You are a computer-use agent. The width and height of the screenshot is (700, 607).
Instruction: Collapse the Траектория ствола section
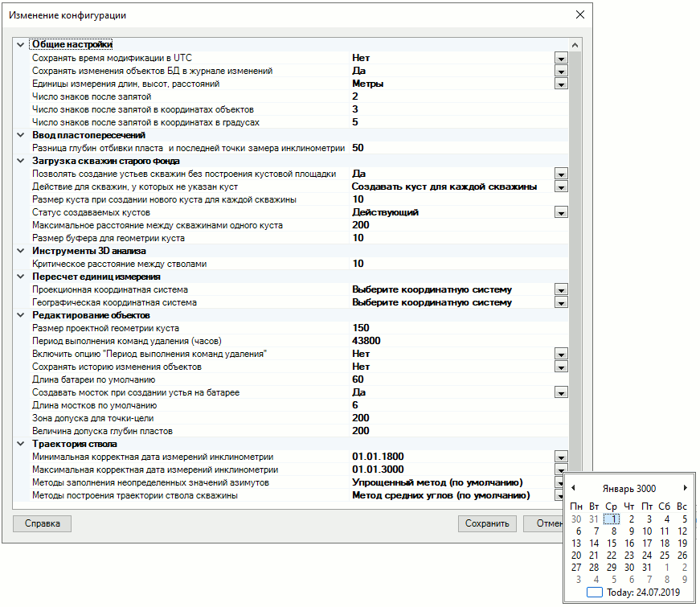pyautogui.click(x=21, y=444)
